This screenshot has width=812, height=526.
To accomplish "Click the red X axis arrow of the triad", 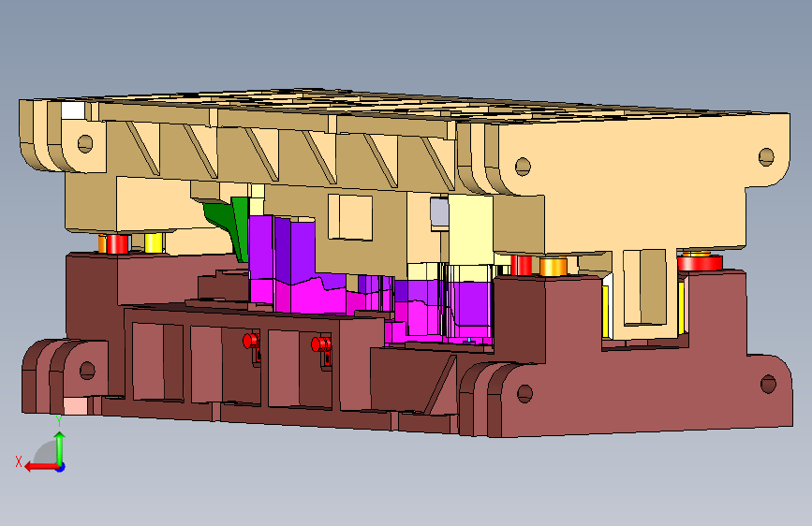I will point(41,467).
